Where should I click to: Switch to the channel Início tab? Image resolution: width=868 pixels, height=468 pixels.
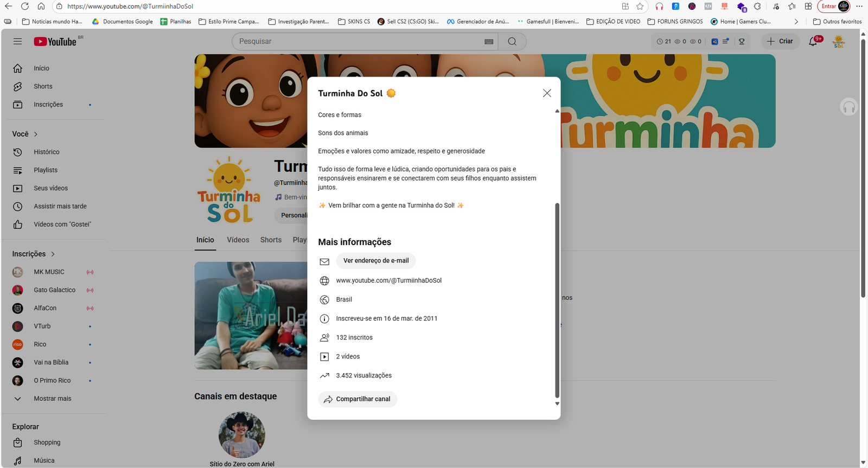(x=205, y=240)
